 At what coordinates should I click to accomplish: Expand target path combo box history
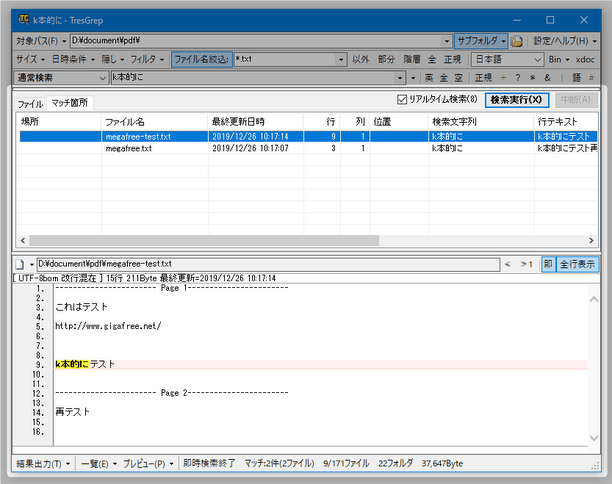coord(447,41)
